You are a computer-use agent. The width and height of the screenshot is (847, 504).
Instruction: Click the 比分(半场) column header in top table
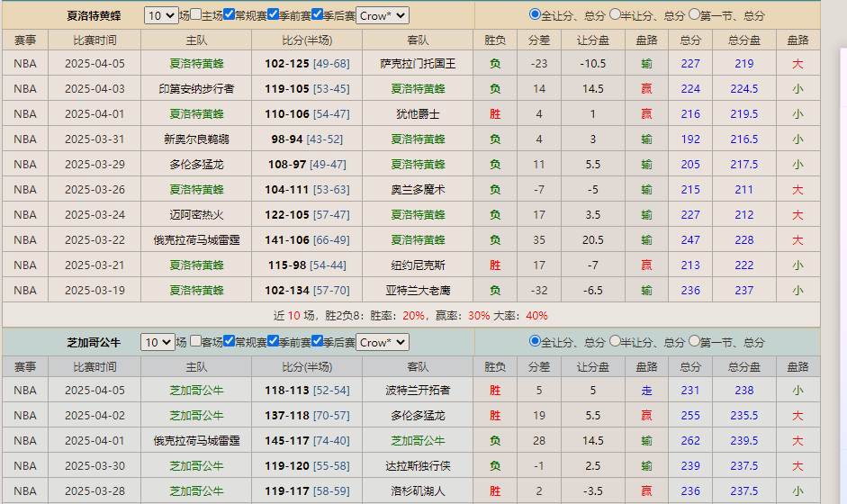(x=307, y=40)
